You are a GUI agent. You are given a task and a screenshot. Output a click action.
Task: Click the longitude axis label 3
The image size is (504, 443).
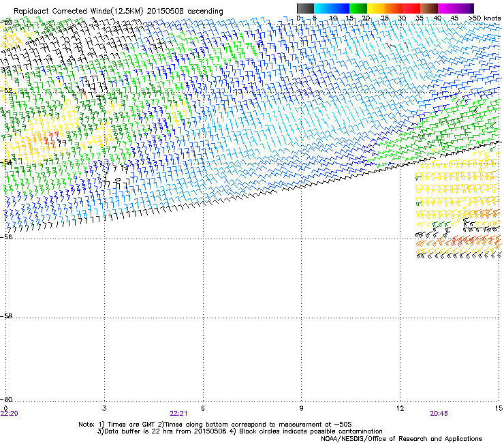(104, 408)
